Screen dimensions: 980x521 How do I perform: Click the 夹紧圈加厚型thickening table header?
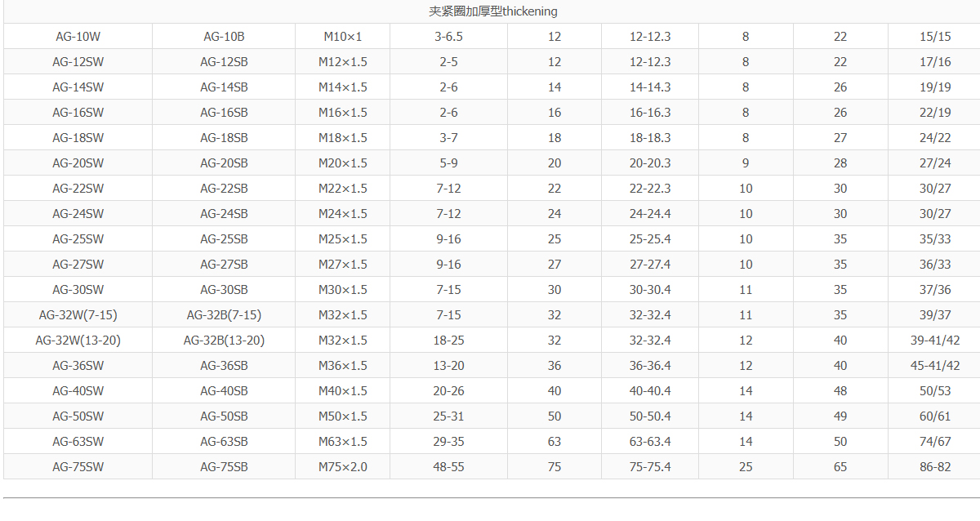[493, 11]
